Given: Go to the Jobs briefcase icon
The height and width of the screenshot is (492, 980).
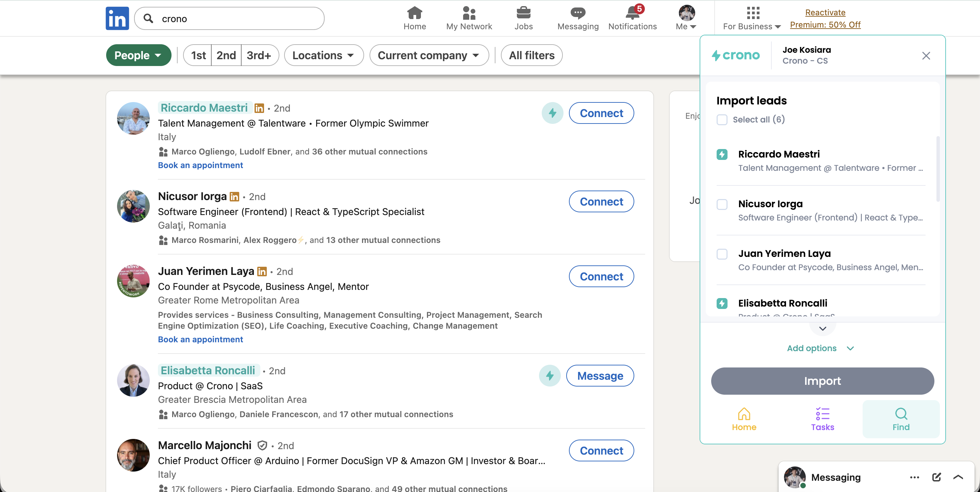Looking at the screenshot, I should (x=523, y=13).
